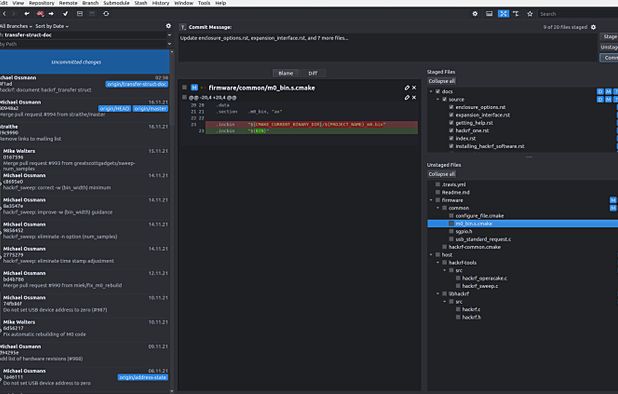
Task: Switch to the Blame view
Action: point(286,73)
